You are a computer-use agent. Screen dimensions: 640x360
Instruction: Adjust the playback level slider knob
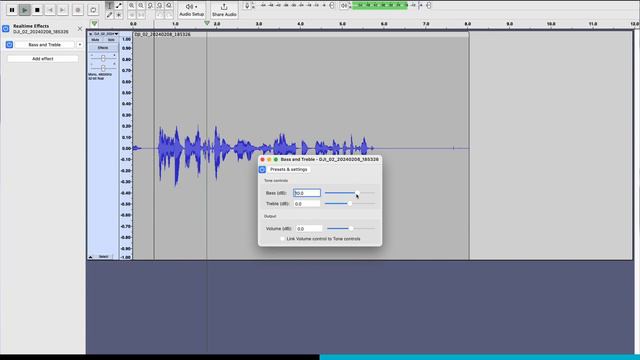click(x=428, y=5)
